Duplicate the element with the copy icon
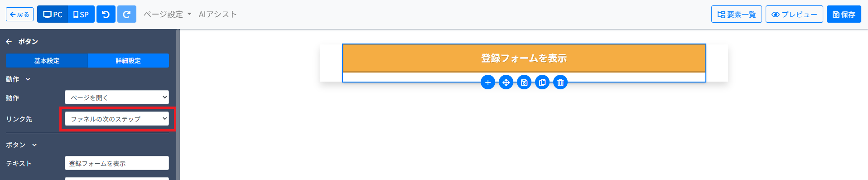 [x=542, y=83]
